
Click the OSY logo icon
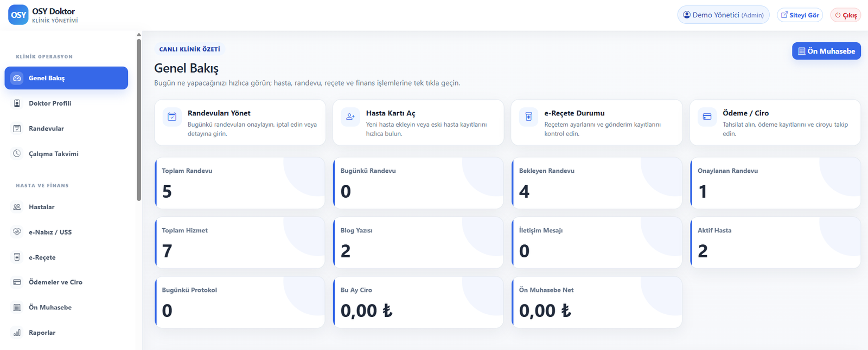pyautogui.click(x=18, y=15)
